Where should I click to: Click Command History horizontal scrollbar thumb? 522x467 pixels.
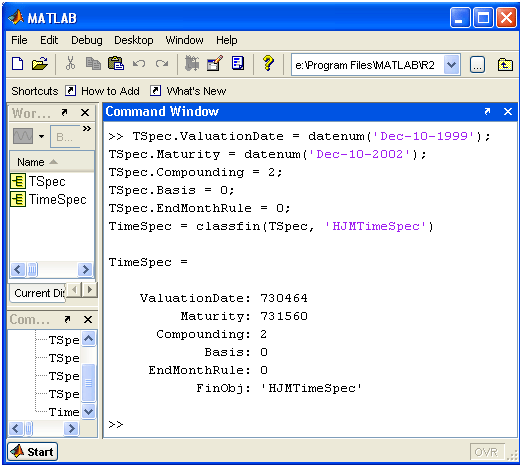(x=29, y=428)
